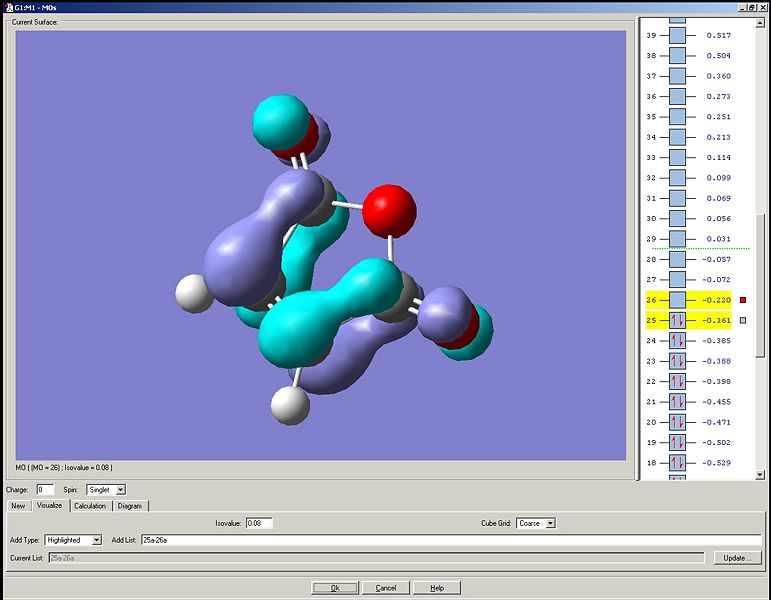Click the Charge input field
This screenshot has height=600, width=771.
pyautogui.click(x=45, y=490)
